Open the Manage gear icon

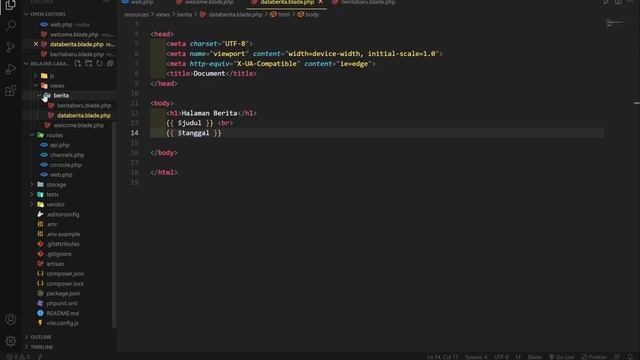11,341
